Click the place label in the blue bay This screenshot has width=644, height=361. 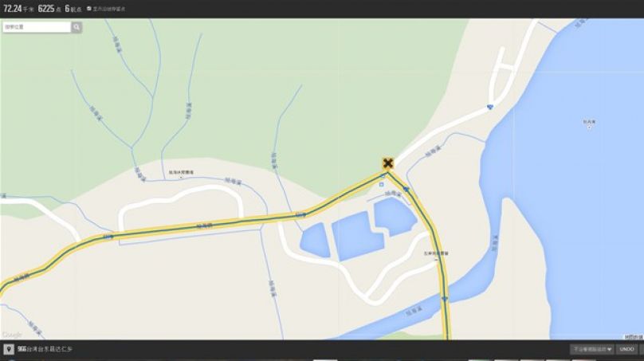[x=589, y=123]
